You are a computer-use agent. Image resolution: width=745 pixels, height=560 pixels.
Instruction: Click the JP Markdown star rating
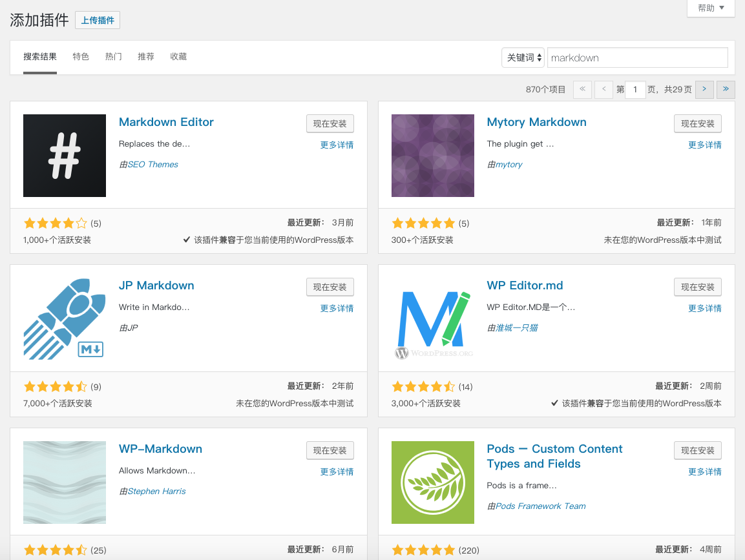pyautogui.click(x=55, y=386)
